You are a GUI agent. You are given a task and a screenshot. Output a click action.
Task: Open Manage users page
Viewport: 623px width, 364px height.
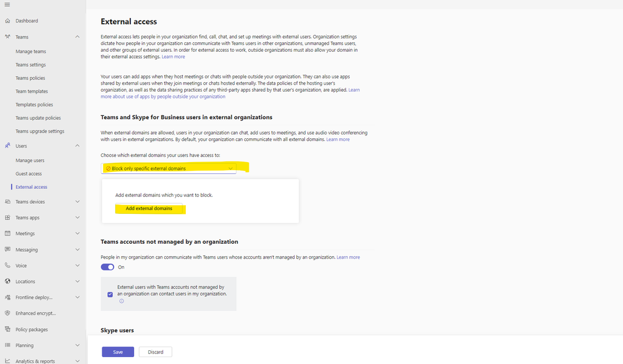pos(30,160)
